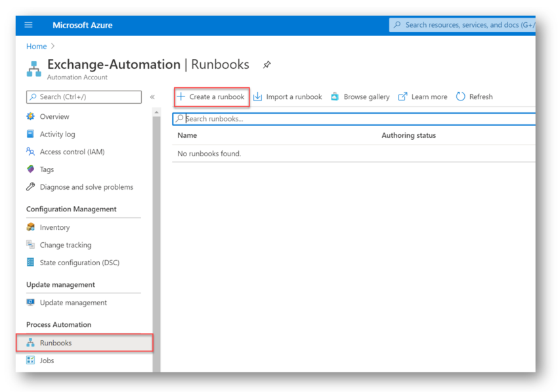Click the sidebar scroll-up arrow
The width and height of the screenshot is (558, 392).
coord(157,112)
